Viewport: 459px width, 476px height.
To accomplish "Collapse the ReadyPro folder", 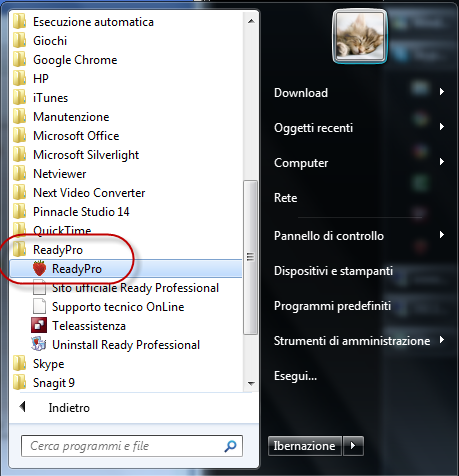I will tap(58, 249).
